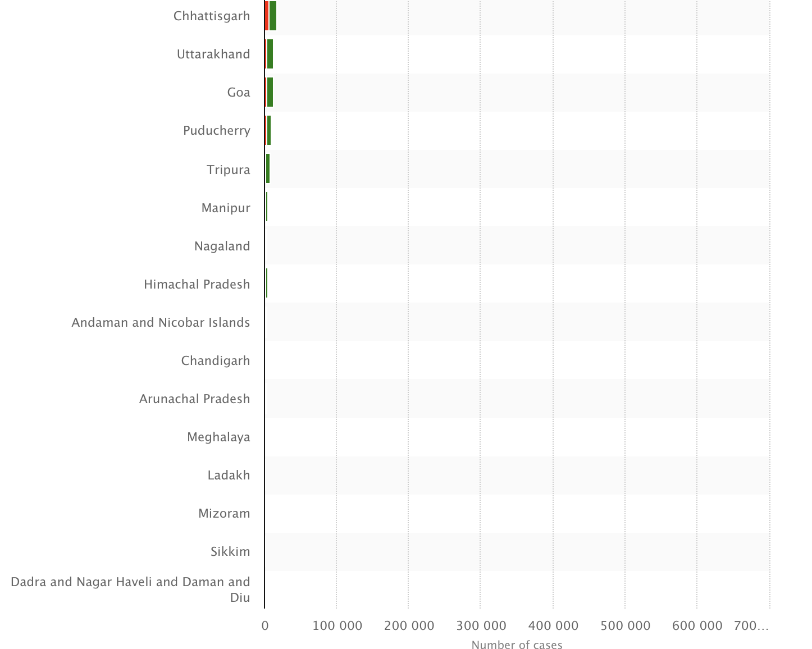
Task: Select the green Goa bar segment
Action: tap(270, 92)
